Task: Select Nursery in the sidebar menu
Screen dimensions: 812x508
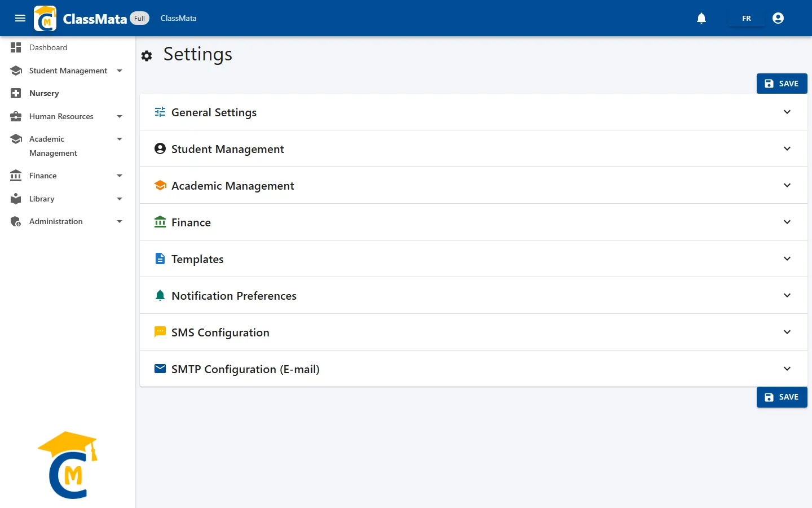Action: 68,93
